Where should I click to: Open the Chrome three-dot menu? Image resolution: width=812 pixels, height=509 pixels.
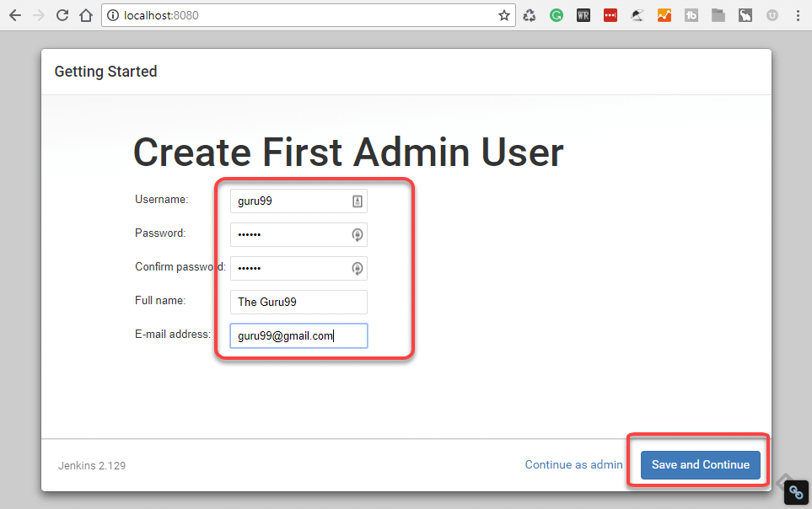point(798,15)
